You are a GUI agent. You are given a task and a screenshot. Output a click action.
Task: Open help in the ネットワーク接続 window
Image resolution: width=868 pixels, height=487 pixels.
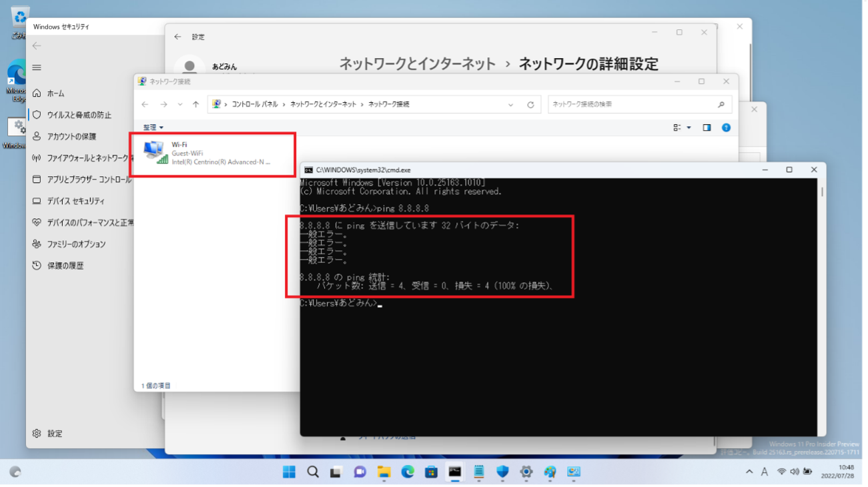726,127
